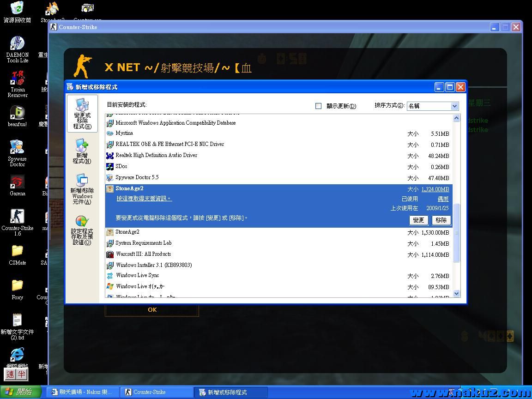This screenshot has width=532, height=399.
Task: Select Warcraft III: All Products entry
Action: pos(143,254)
